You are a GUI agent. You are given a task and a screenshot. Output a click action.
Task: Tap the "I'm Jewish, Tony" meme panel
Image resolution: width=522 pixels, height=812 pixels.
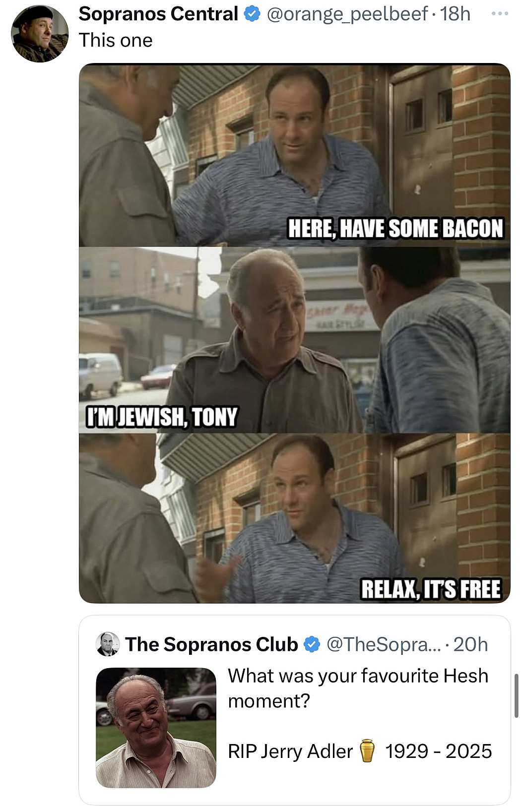294,340
